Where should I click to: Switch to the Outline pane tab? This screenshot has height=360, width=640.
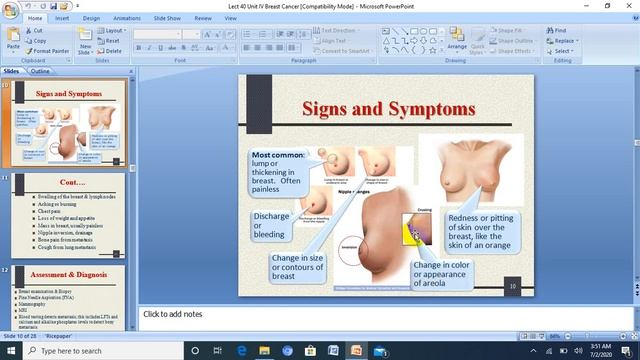(40, 71)
